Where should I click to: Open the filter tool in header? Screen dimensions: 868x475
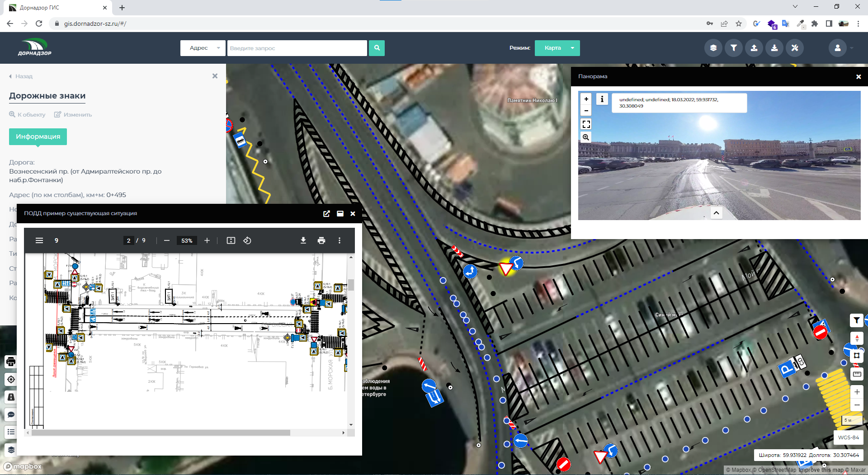(x=734, y=48)
